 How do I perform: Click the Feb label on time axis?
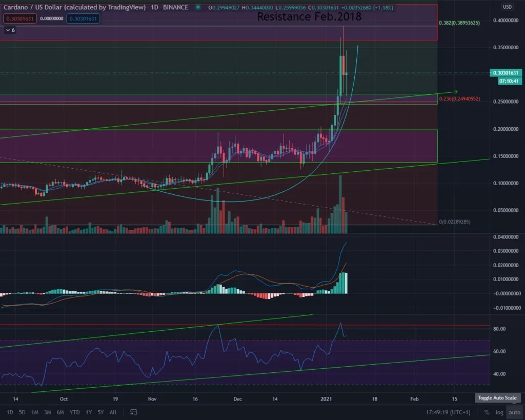(414, 399)
